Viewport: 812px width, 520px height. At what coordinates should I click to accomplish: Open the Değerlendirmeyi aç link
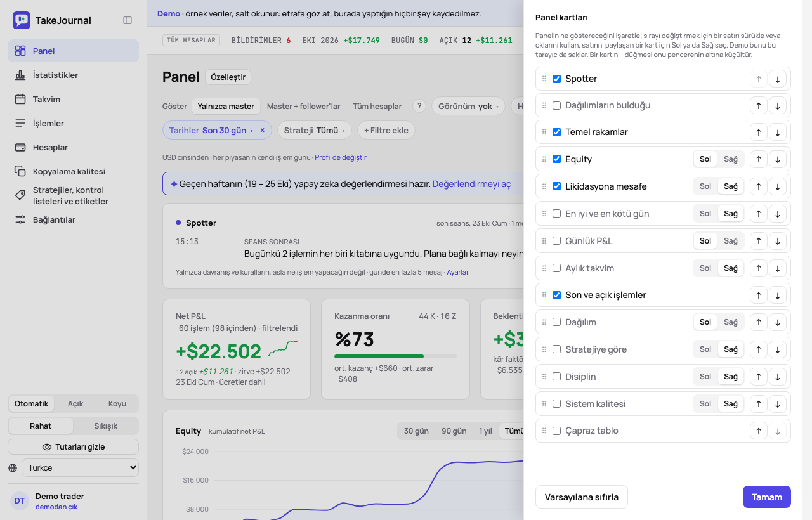pyautogui.click(x=471, y=184)
